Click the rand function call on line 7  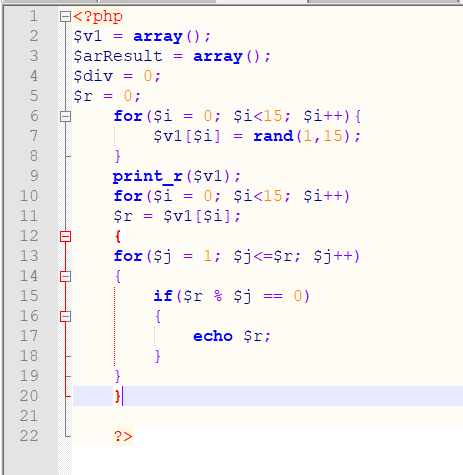tap(273, 136)
